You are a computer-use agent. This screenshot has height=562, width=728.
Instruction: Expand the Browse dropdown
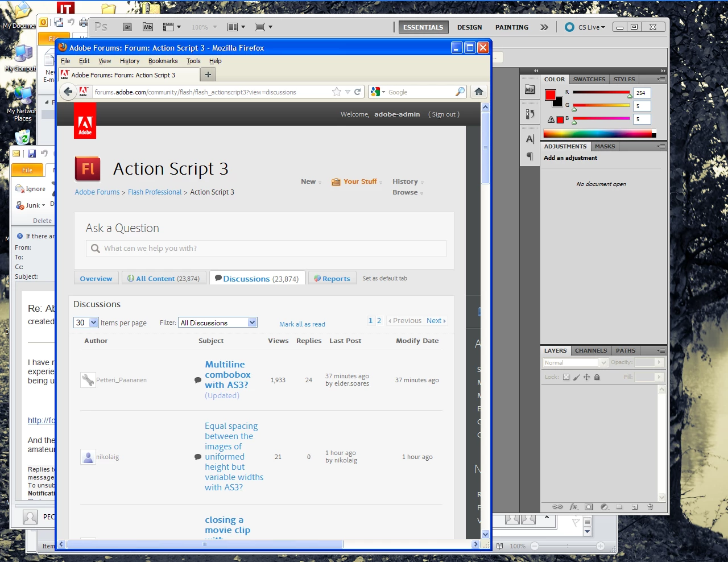pos(408,192)
